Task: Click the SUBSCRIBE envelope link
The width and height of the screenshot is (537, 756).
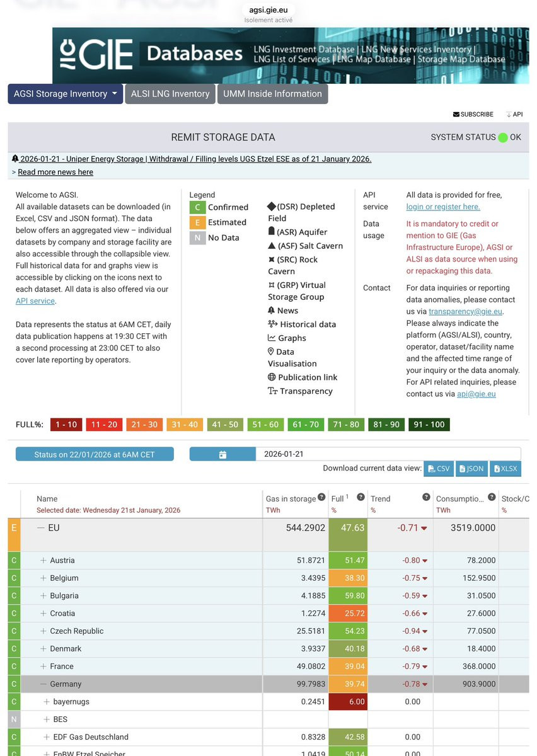Action: click(473, 115)
